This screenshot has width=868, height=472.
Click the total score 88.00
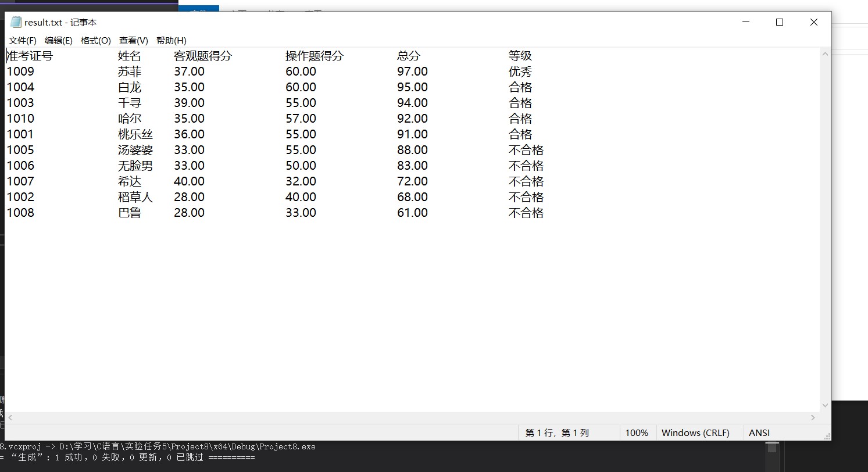(x=412, y=150)
